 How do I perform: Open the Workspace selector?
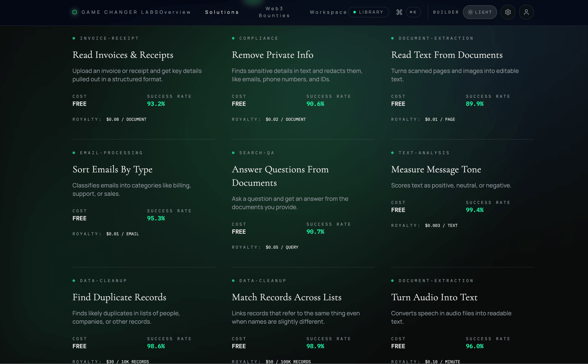[329, 12]
